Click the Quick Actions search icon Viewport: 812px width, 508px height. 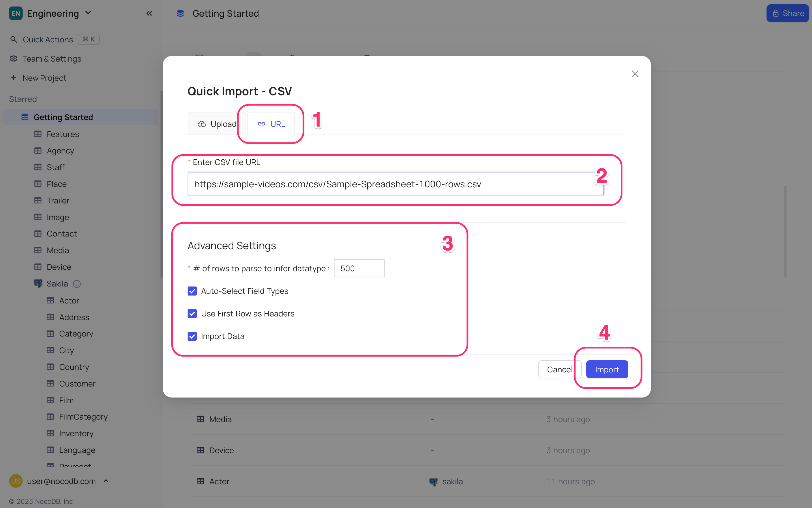(x=14, y=39)
